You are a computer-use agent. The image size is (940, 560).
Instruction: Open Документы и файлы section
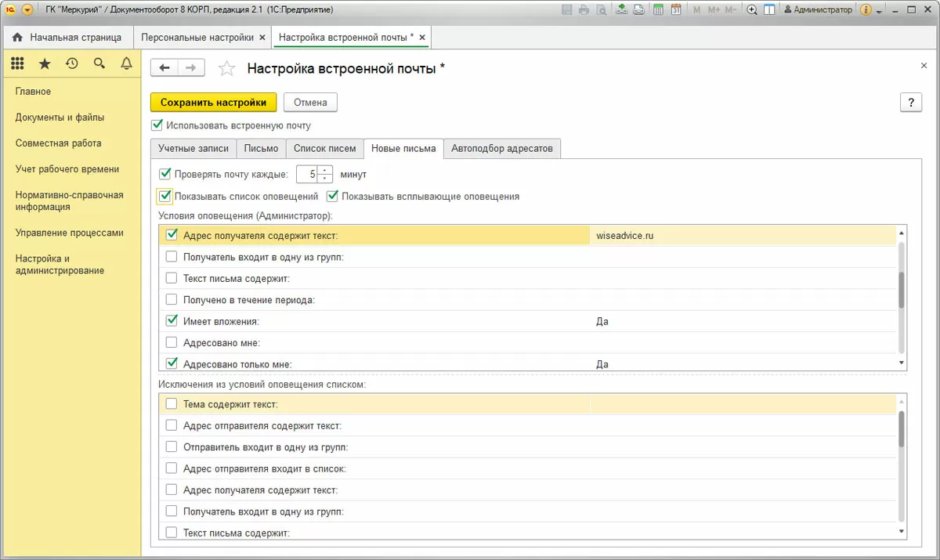click(x=60, y=117)
